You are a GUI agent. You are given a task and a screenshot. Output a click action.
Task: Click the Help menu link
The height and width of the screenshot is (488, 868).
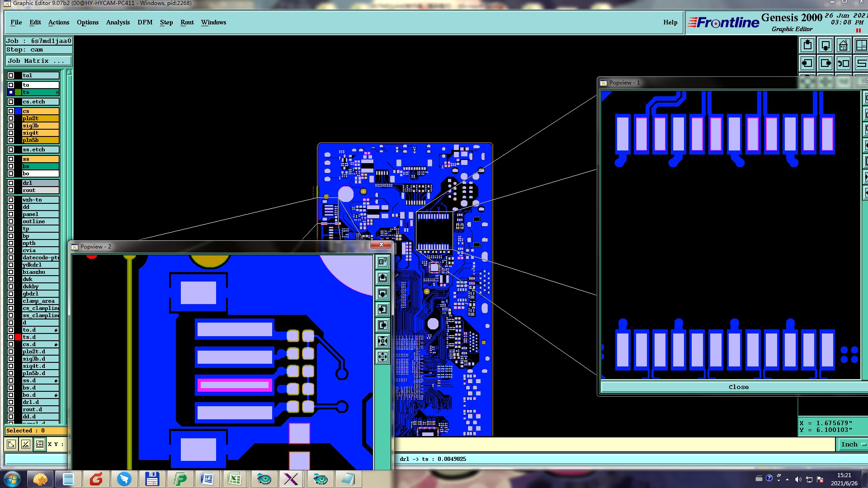click(x=670, y=22)
